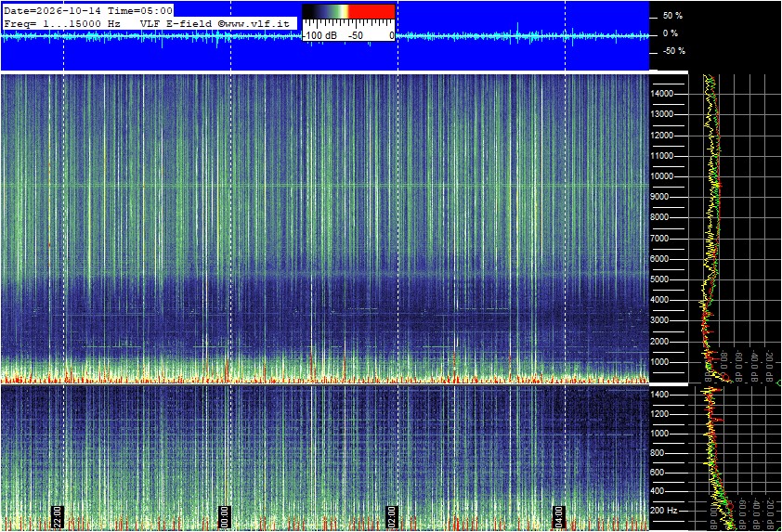Click the 3000 frequency axis label
Image resolution: width=782 pixels, height=532 pixels.
click(x=659, y=320)
